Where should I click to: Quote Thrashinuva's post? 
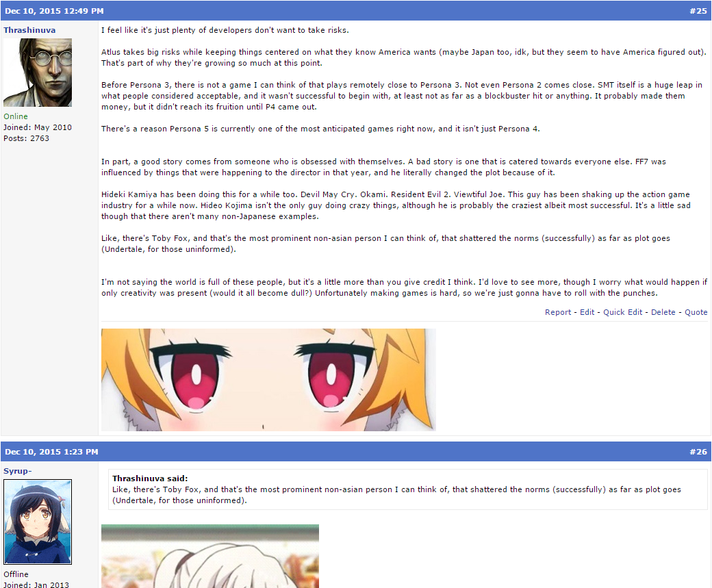(696, 312)
